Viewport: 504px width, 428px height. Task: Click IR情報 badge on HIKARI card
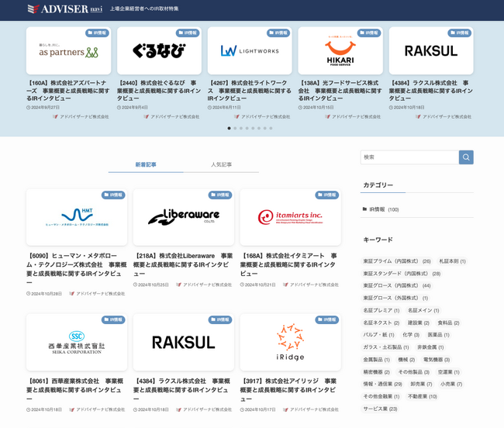[x=369, y=33]
